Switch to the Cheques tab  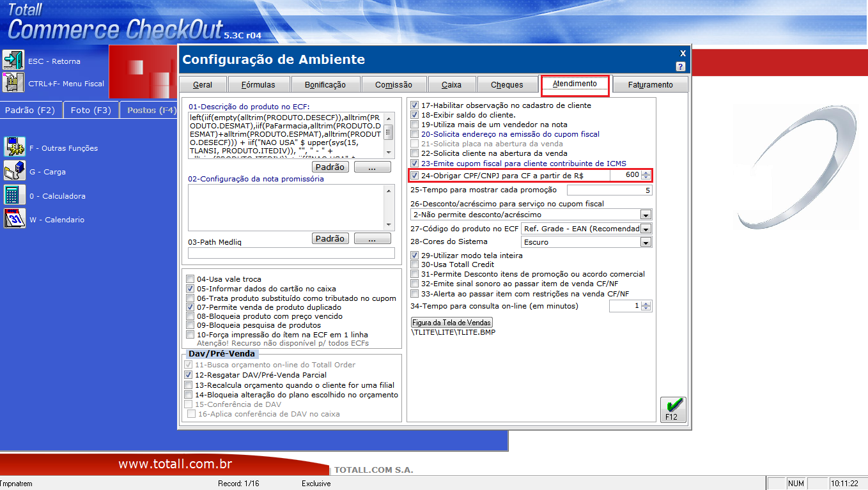coord(507,84)
